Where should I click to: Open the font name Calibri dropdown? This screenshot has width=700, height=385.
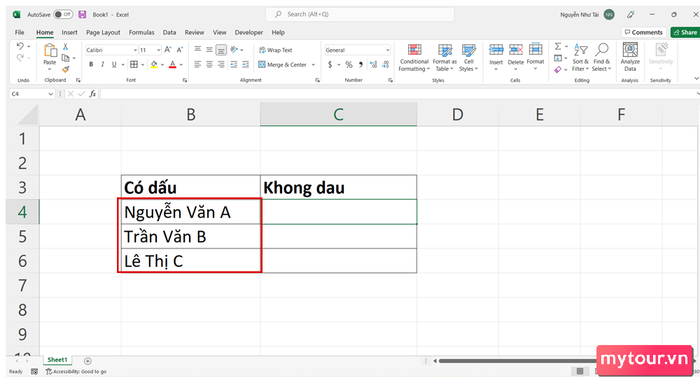(x=135, y=50)
